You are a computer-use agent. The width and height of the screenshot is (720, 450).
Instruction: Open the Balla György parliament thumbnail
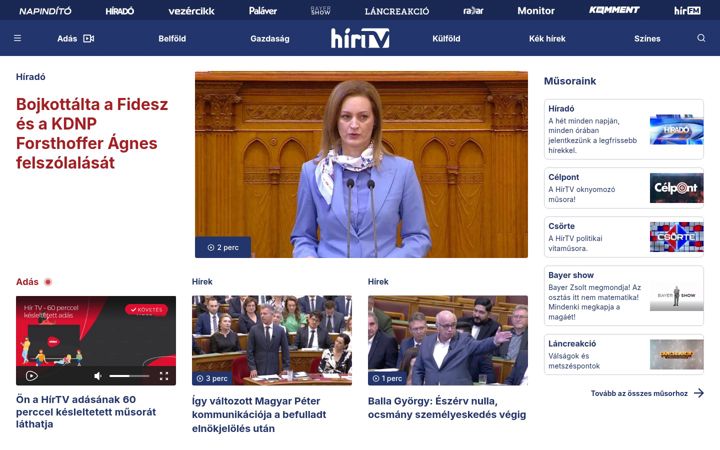click(448, 340)
